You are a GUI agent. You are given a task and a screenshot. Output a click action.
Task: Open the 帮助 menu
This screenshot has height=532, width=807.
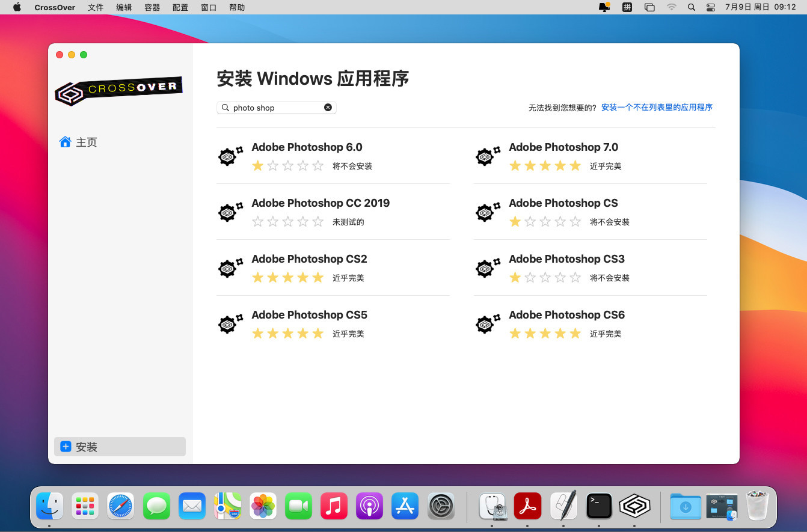(x=237, y=7)
